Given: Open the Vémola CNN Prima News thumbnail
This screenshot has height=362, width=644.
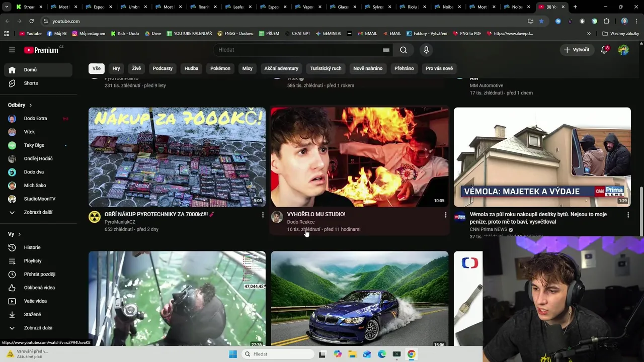Looking at the screenshot, I should 542,157.
